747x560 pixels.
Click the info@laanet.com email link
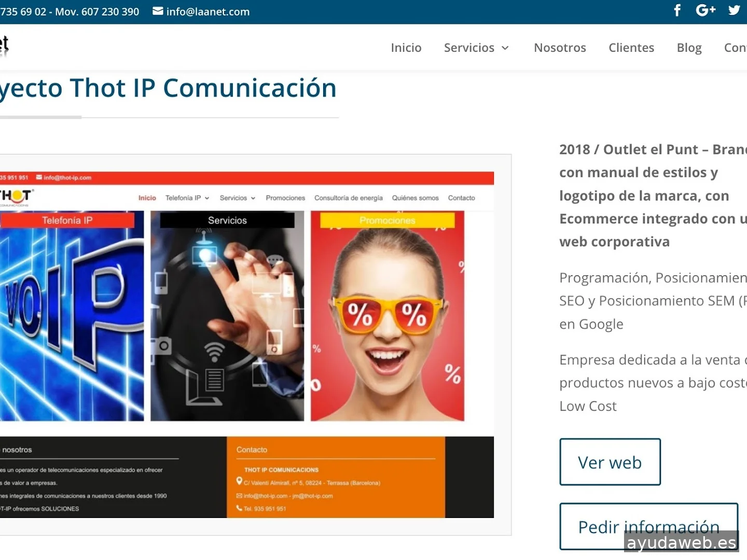tap(208, 11)
